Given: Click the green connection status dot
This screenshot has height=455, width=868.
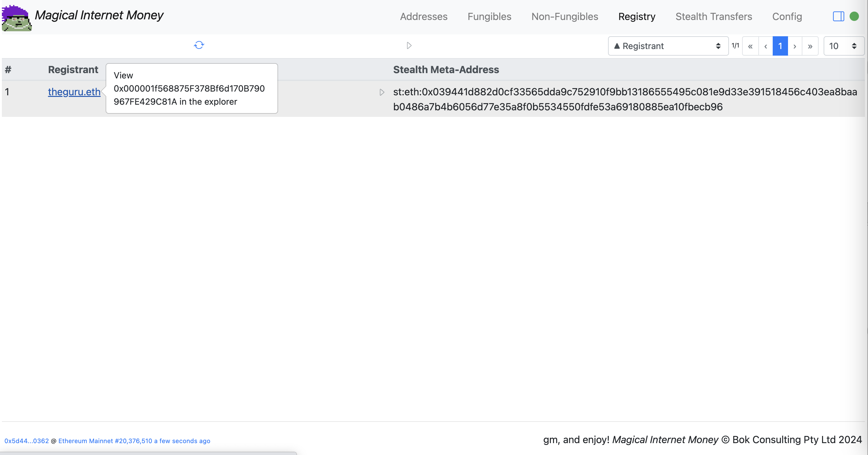Looking at the screenshot, I should [854, 16].
